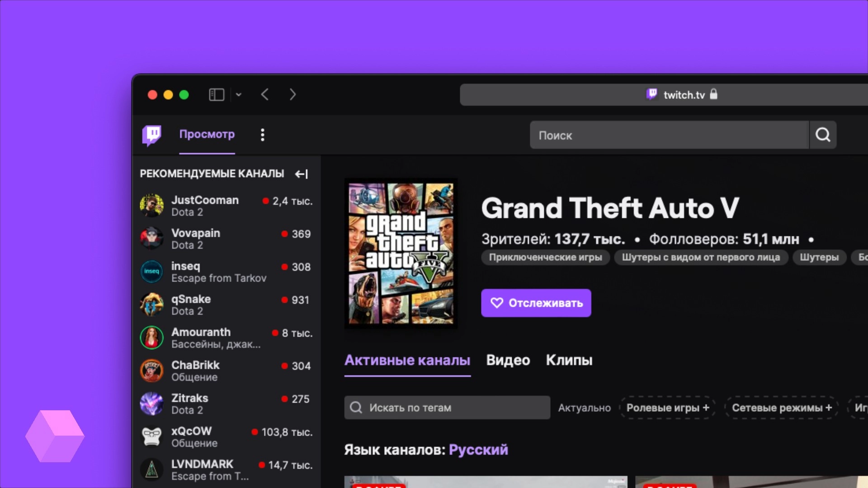The image size is (868, 488).
Task: Open Zitraks avatar
Action: (x=151, y=404)
